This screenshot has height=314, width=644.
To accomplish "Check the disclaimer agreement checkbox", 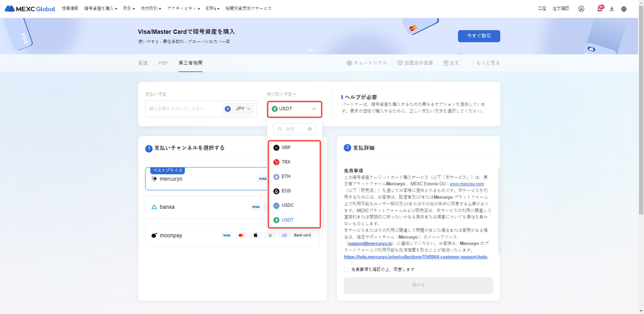I will click(346, 270).
